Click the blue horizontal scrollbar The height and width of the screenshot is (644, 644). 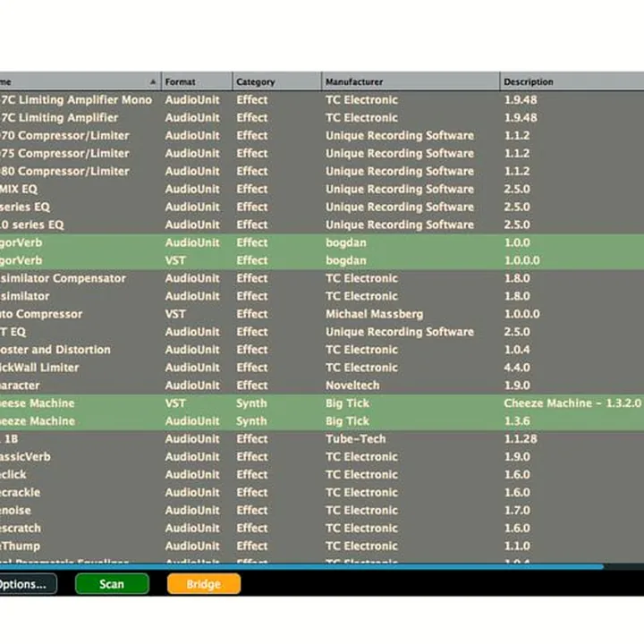[x=302, y=566]
